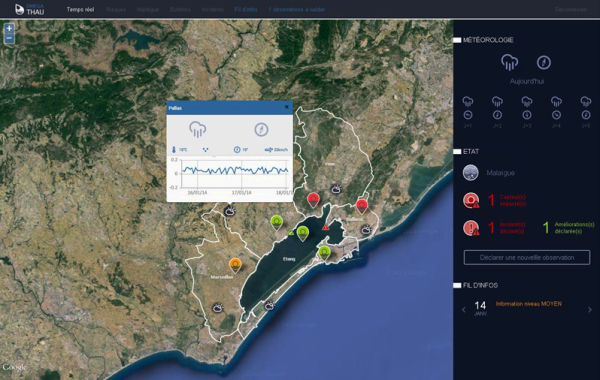
Task: Go to previous news item in Fil d'infos
Action: coord(464,310)
